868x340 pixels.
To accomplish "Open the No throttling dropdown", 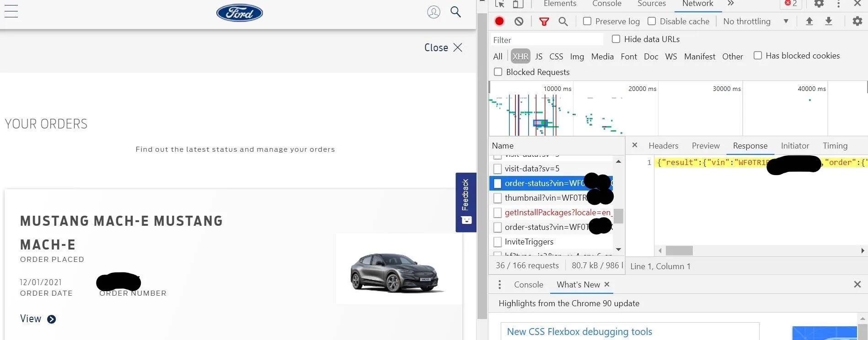I will tap(755, 21).
